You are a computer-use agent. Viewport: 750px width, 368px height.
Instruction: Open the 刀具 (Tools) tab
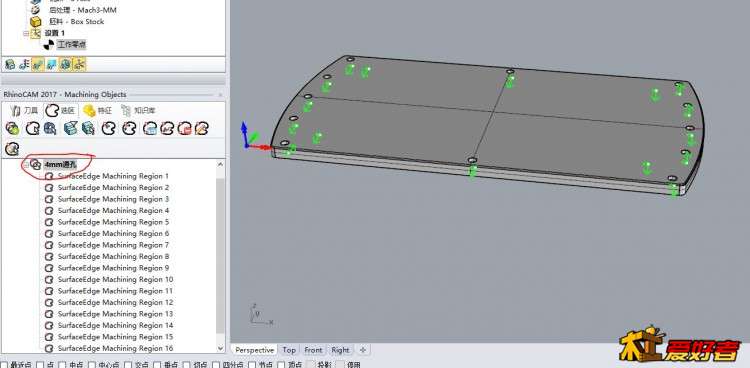click(x=24, y=111)
